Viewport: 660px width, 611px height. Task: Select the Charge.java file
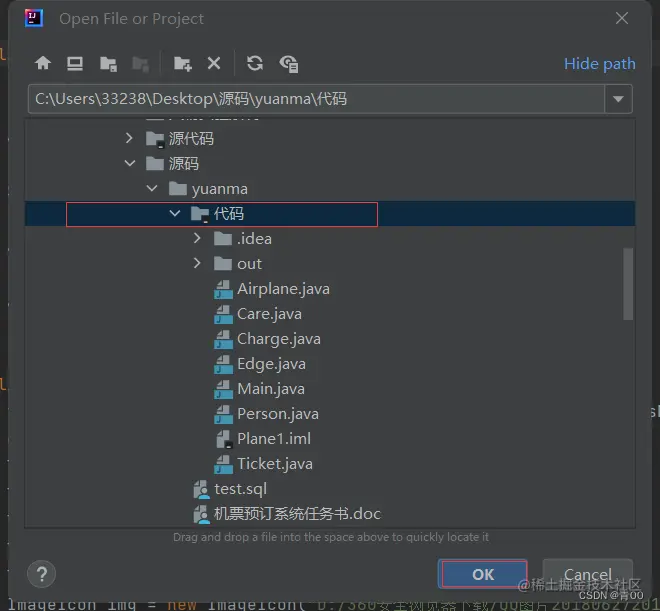tap(279, 339)
